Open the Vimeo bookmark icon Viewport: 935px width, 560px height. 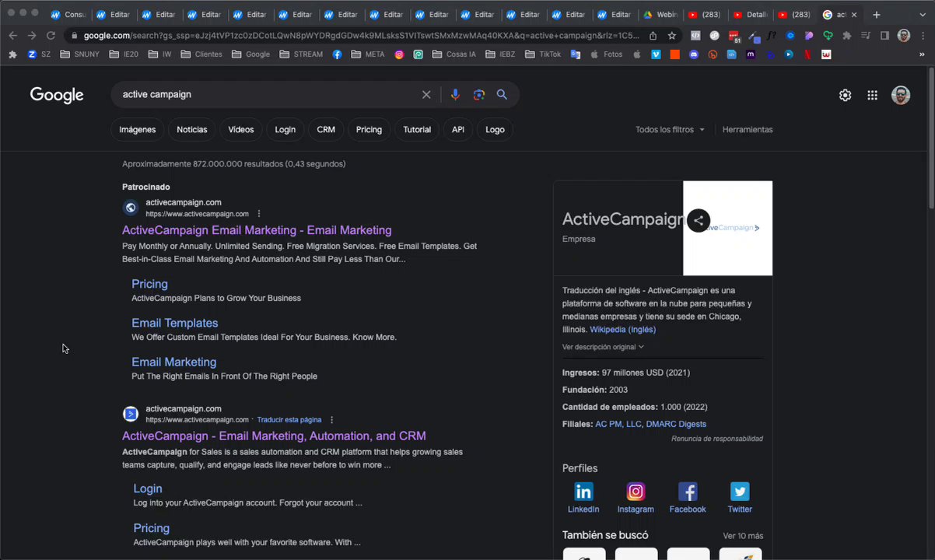(x=656, y=54)
